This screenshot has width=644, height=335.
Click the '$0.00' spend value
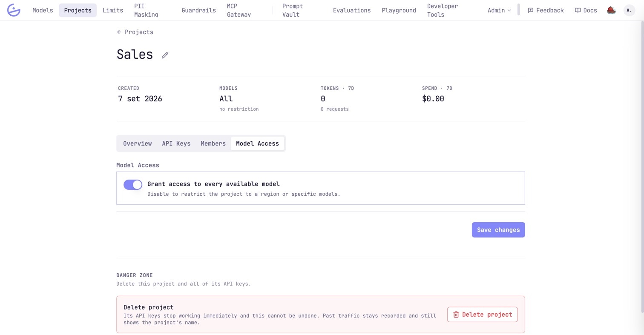click(x=433, y=99)
